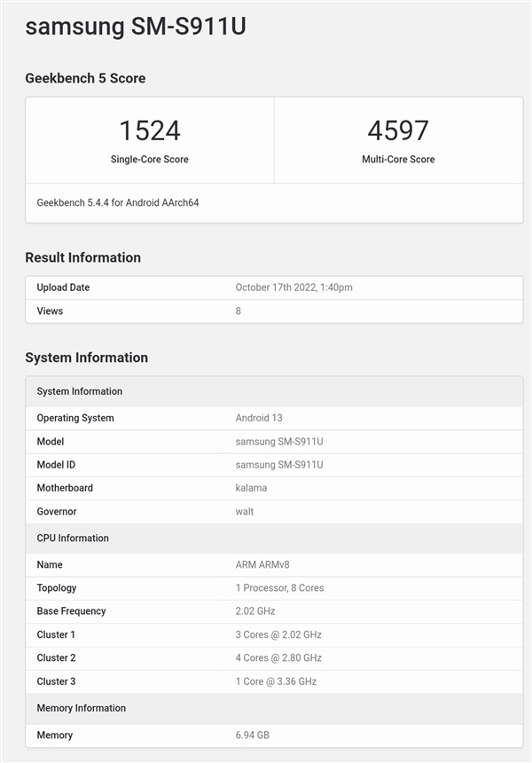Click the Operating System value Android 13
532x763 pixels.
[259, 418]
